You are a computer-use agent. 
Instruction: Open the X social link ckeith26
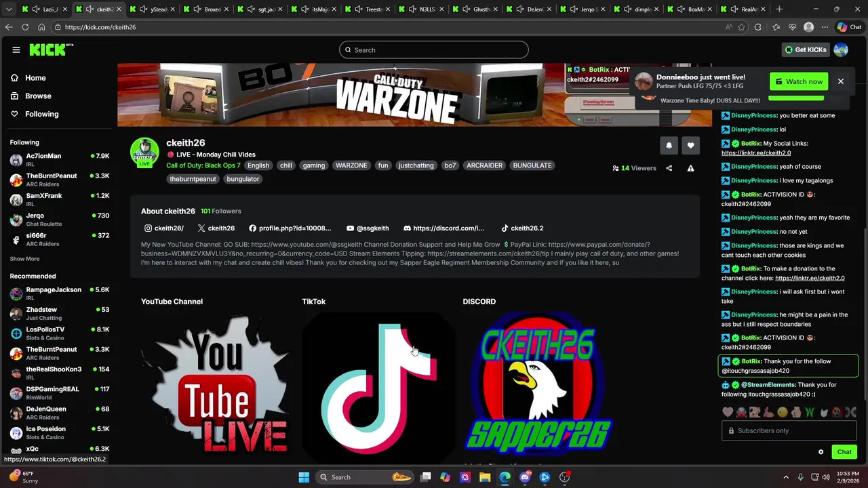click(x=216, y=228)
